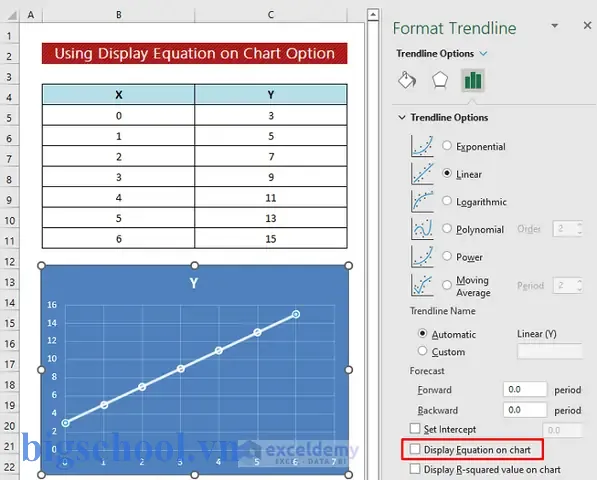
Task: Choose Custom trendline name option
Action: point(422,351)
